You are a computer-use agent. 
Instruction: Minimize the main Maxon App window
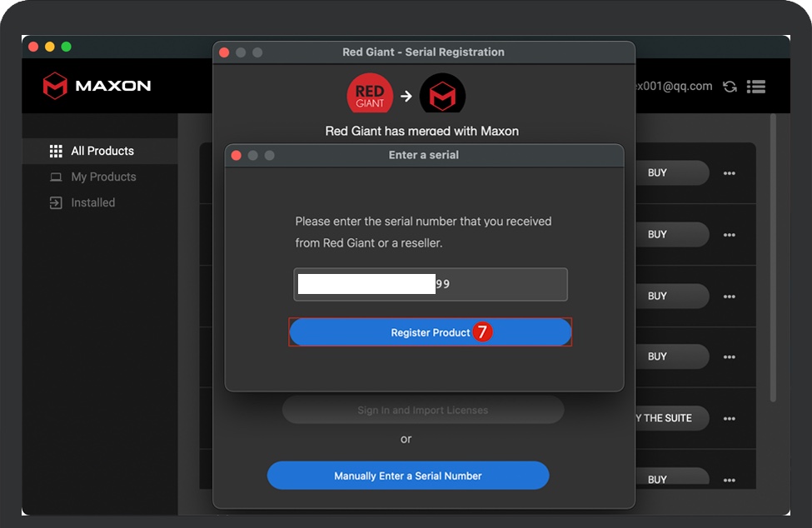tap(50, 47)
